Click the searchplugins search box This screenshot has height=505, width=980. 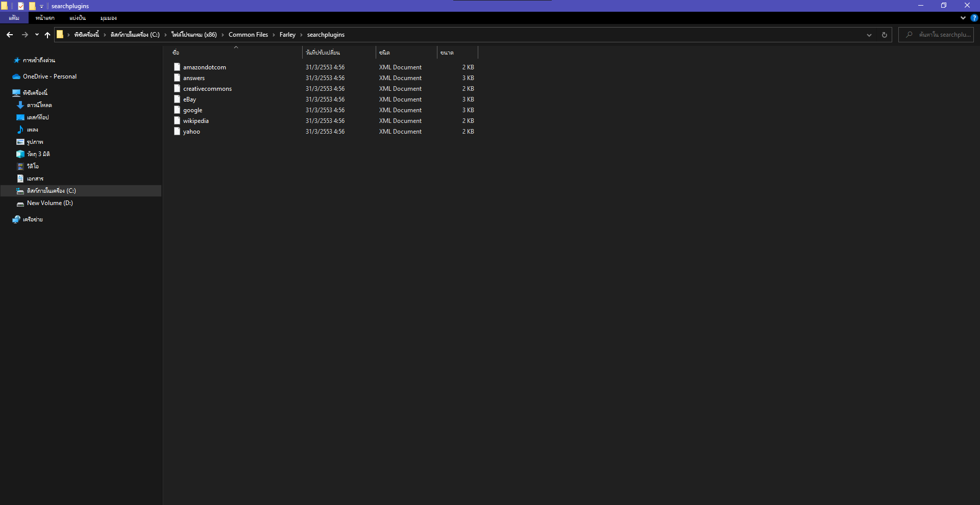[x=936, y=35]
